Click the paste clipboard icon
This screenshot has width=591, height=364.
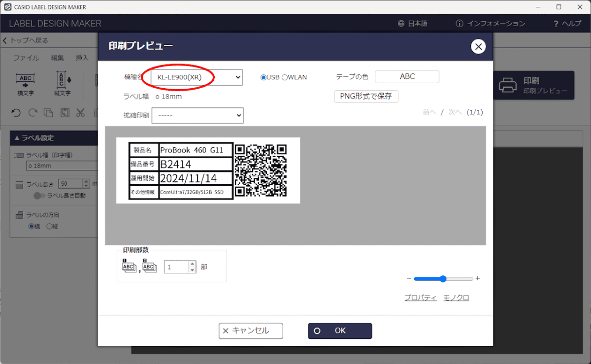(x=65, y=113)
